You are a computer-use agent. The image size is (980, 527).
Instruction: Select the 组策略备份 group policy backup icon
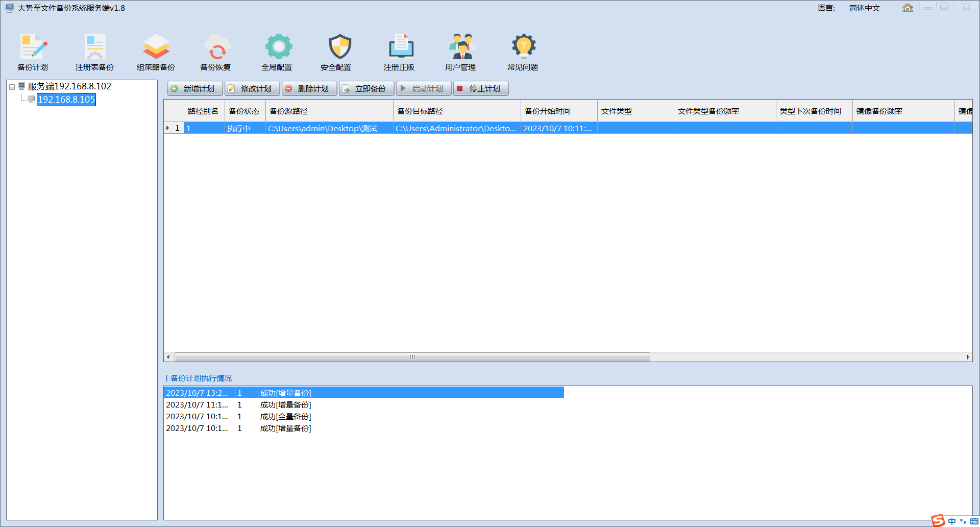pos(156,52)
